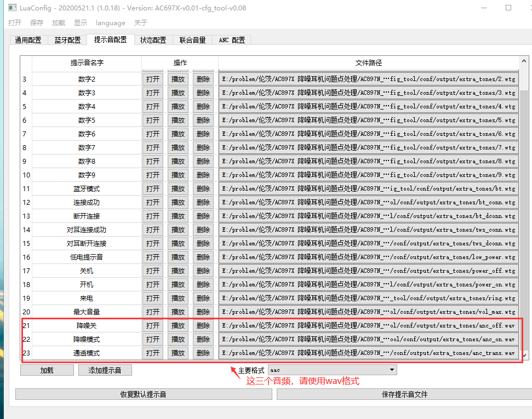Switch to the ANC 配置 tab
Viewport: 532px width, 419px height.
tap(232, 40)
